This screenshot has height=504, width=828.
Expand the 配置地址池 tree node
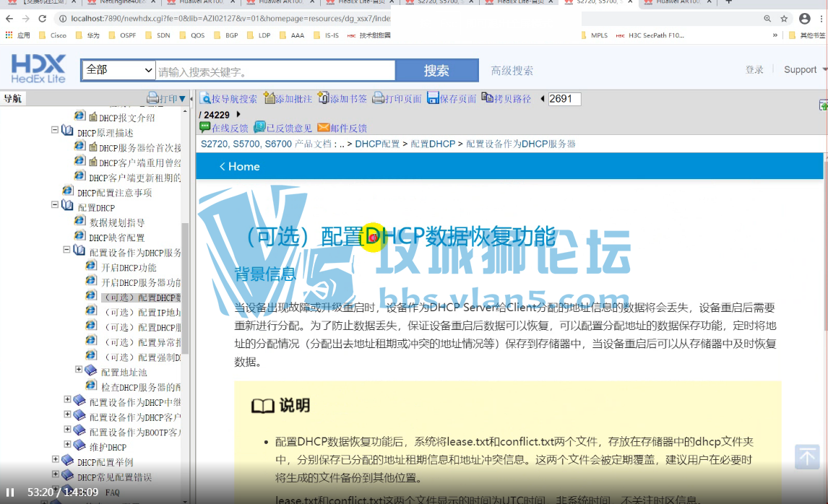(x=79, y=369)
